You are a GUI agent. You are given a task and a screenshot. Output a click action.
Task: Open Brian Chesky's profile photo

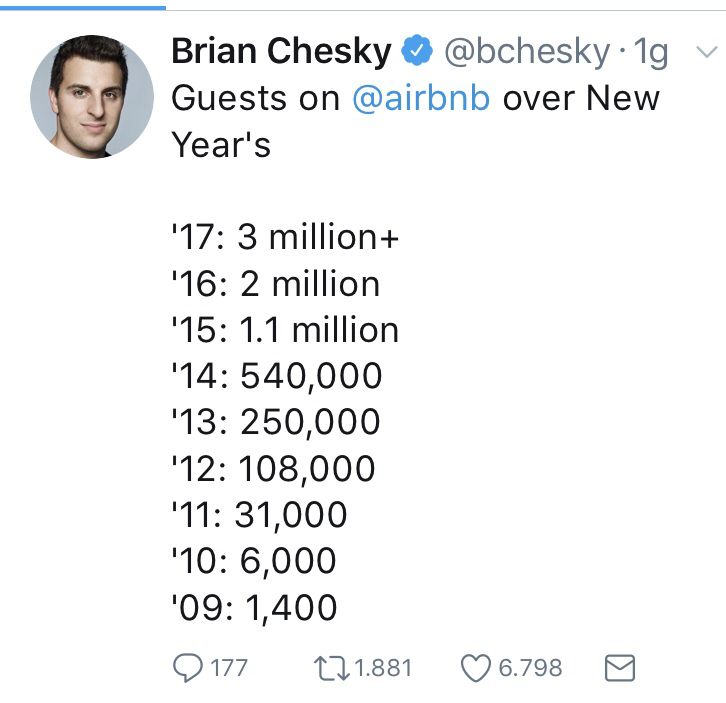(x=91, y=97)
